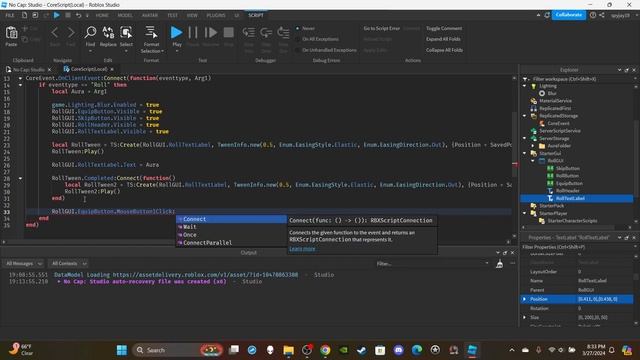The image size is (640, 360).
Task: Click the clear output icon in Output panel
Action: 499,264
